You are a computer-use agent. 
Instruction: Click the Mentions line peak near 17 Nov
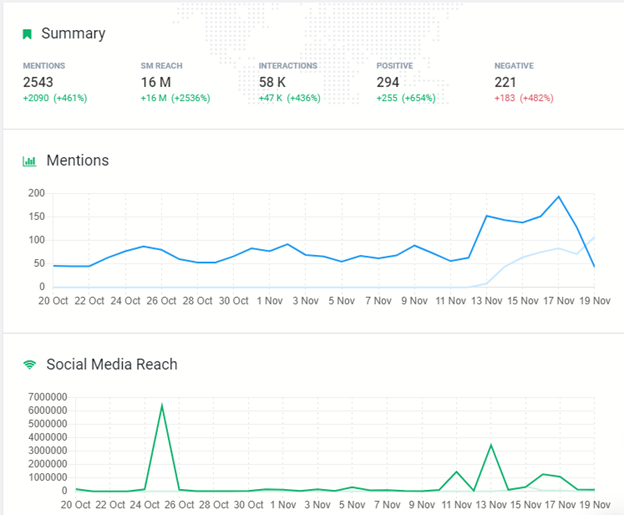(558, 197)
